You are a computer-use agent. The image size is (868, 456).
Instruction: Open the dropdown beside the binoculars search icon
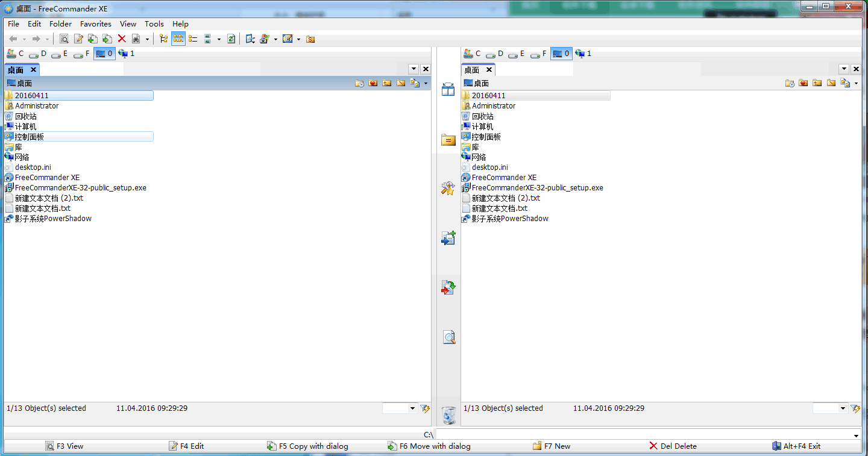pos(147,39)
